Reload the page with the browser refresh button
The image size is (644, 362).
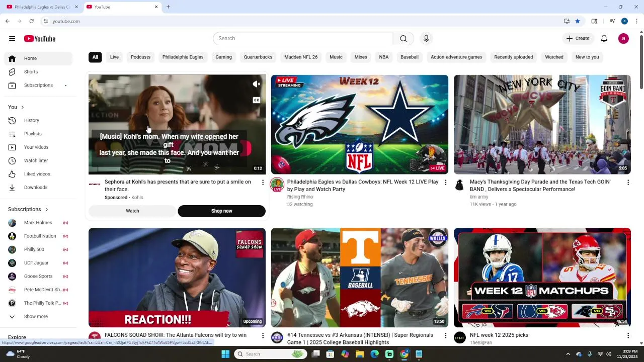coord(31,21)
